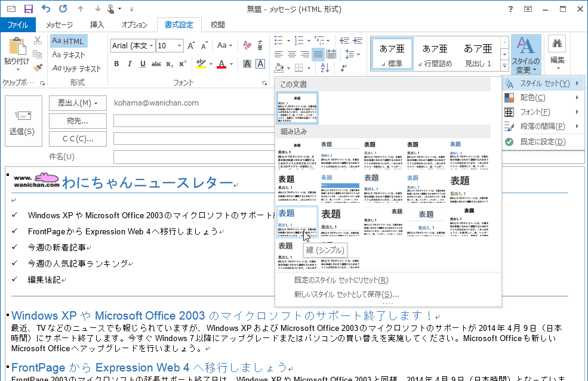The width and height of the screenshot is (588, 381).
Task: Select Aa リッチ テキスト format
Action: (x=76, y=69)
